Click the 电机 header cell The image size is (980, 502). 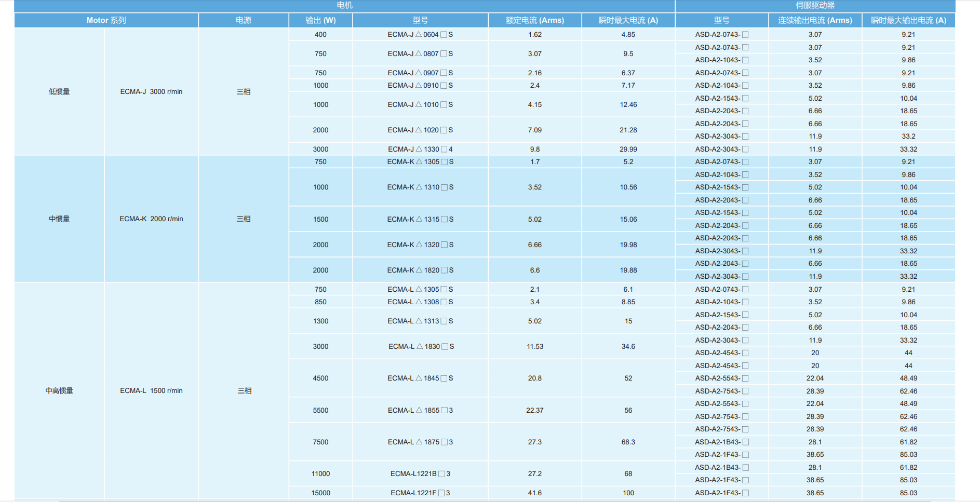[x=344, y=5]
